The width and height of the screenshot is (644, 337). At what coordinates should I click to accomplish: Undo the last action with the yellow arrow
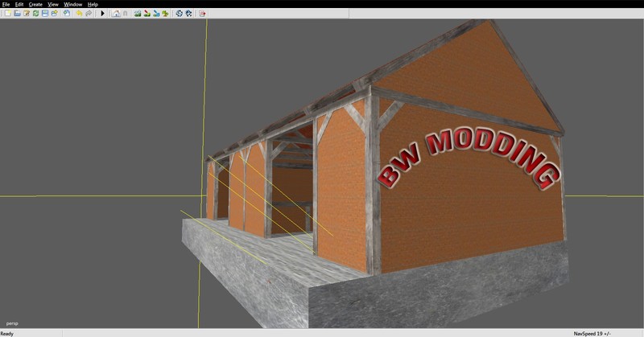click(79, 14)
